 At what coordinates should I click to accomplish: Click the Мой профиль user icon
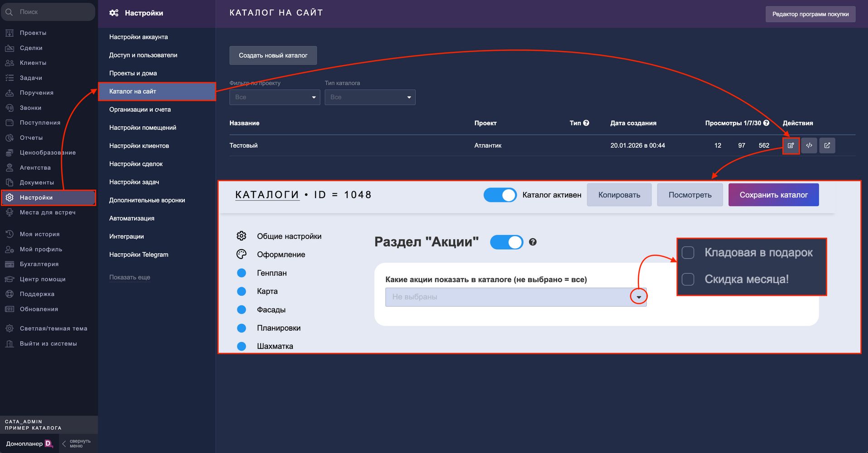(10, 249)
